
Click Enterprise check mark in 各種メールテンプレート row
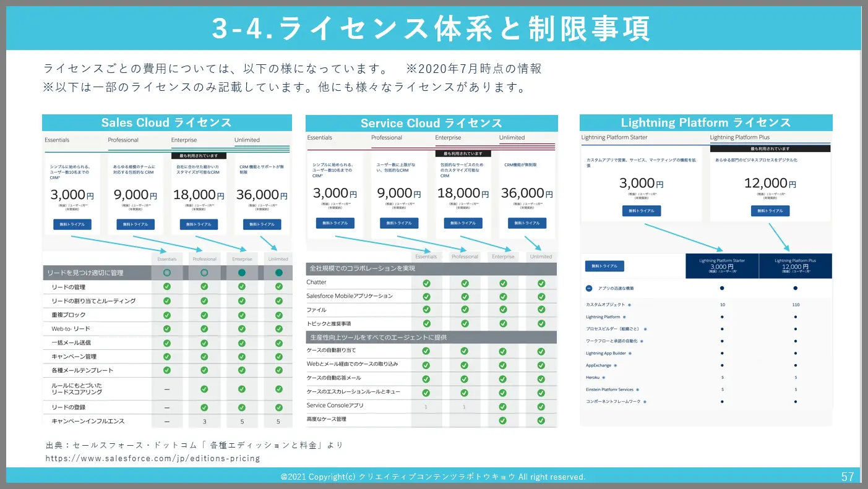coord(242,370)
